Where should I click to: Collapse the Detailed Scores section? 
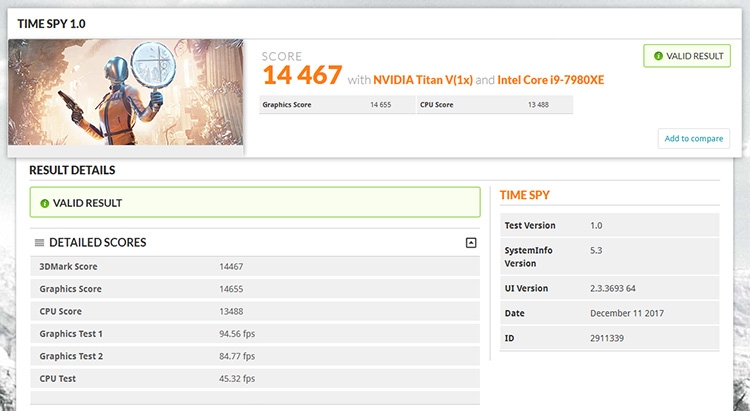[471, 243]
